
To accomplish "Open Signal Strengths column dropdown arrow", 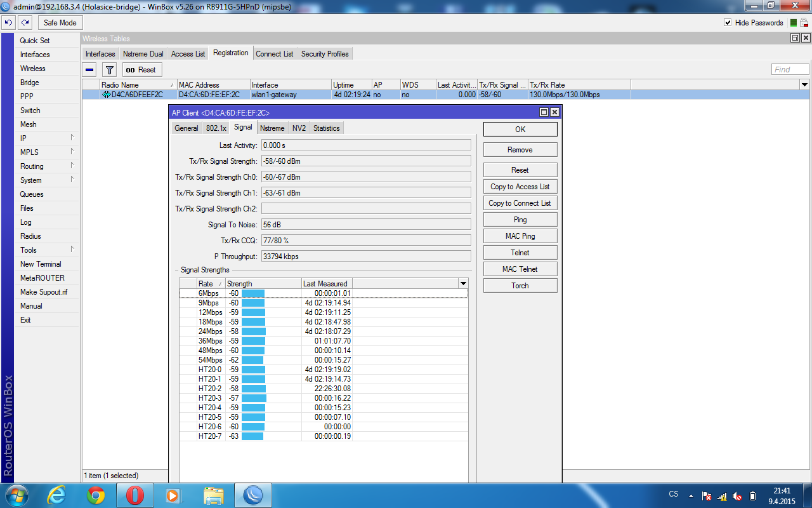I will 463,283.
